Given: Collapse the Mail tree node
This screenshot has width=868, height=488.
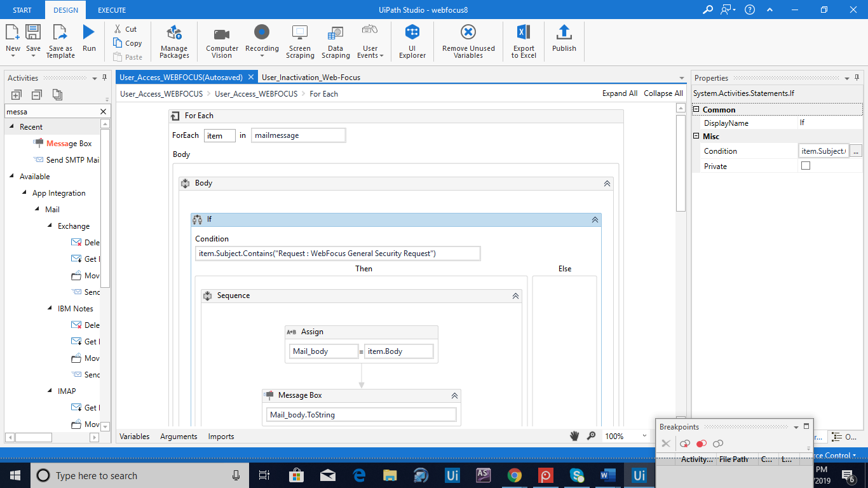Looking at the screenshot, I should (37, 210).
